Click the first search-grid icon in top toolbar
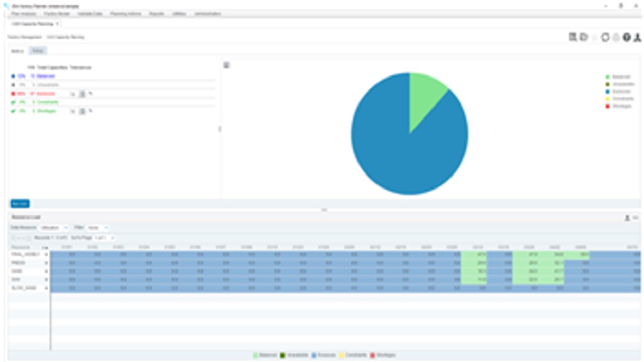Image resolution: width=644 pixels, height=362 pixels. click(573, 37)
